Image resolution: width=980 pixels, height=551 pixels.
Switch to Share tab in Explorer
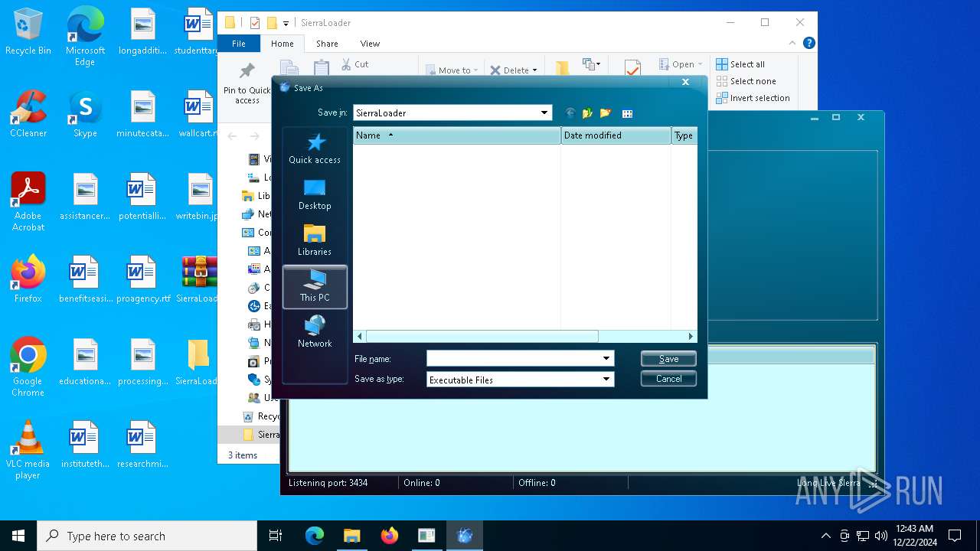tap(327, 44)
